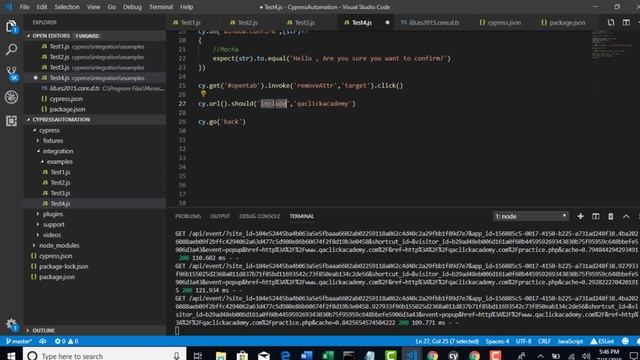Image resolution: width=640 pixels, height=360 pixels.
Task: Open the terminal selector '1: node' dropdown
Action: point(531,216)
